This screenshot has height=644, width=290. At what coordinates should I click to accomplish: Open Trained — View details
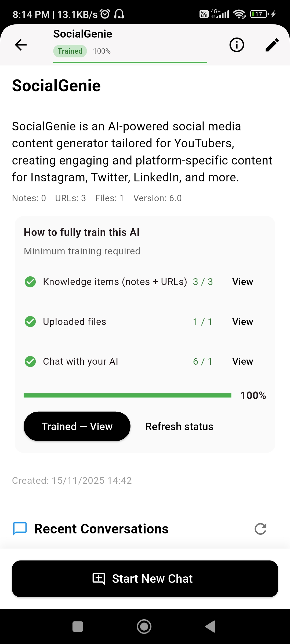click(x=77, y=426)
